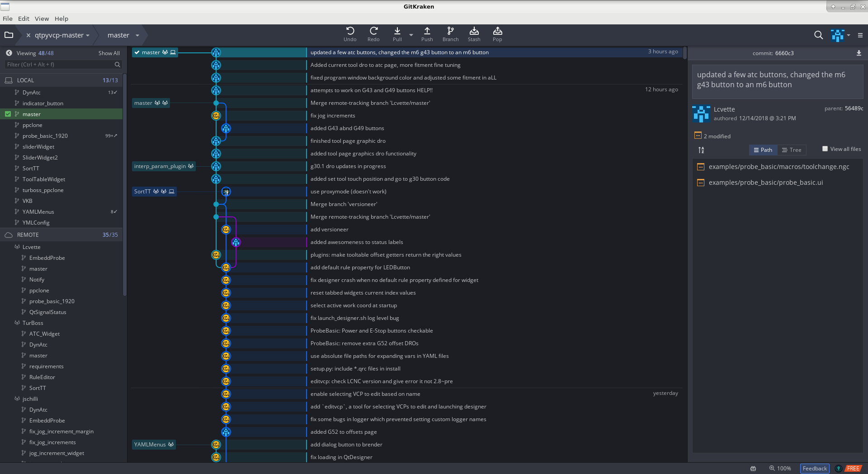Switch file view to Path
The image size is (868, 474).
tap(763, 150)
